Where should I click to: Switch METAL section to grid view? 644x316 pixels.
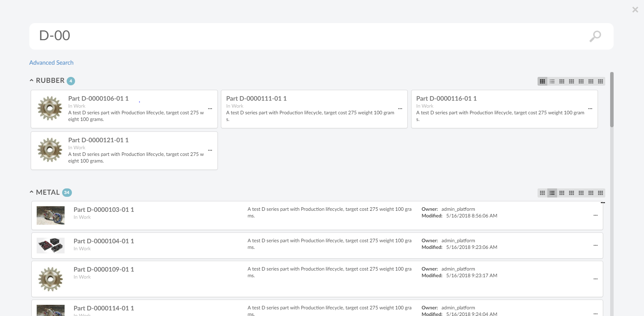542,193
